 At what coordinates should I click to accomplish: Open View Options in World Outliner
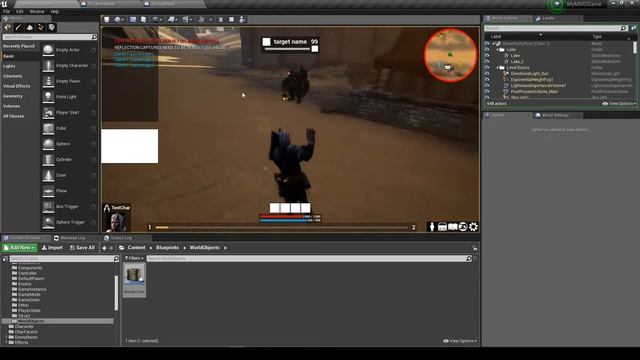click(x=619, y=104)
